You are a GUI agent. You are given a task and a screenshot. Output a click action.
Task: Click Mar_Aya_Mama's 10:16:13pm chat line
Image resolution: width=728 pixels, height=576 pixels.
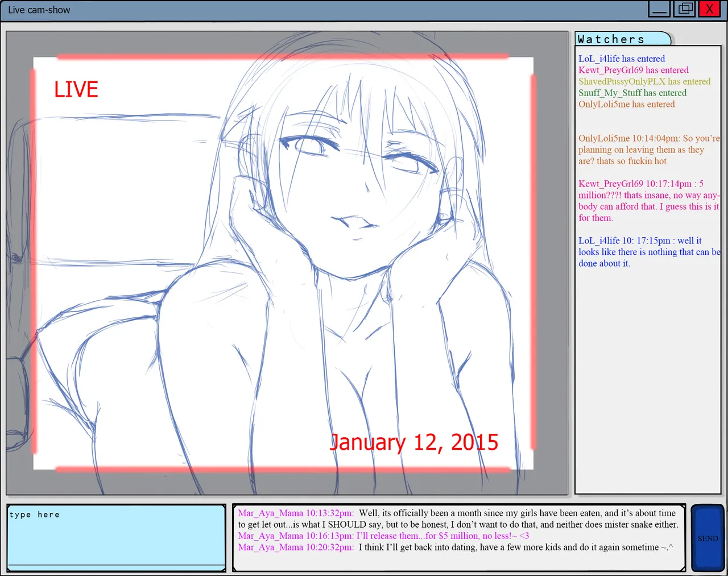383,536
